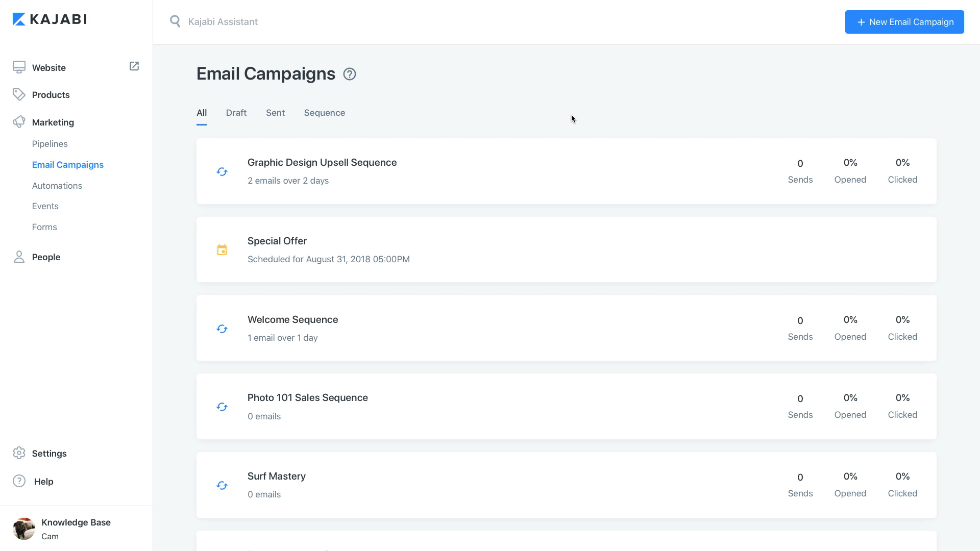
Task: Click help icon beside Email Campaigns title
Action: (x=350, y=74)
